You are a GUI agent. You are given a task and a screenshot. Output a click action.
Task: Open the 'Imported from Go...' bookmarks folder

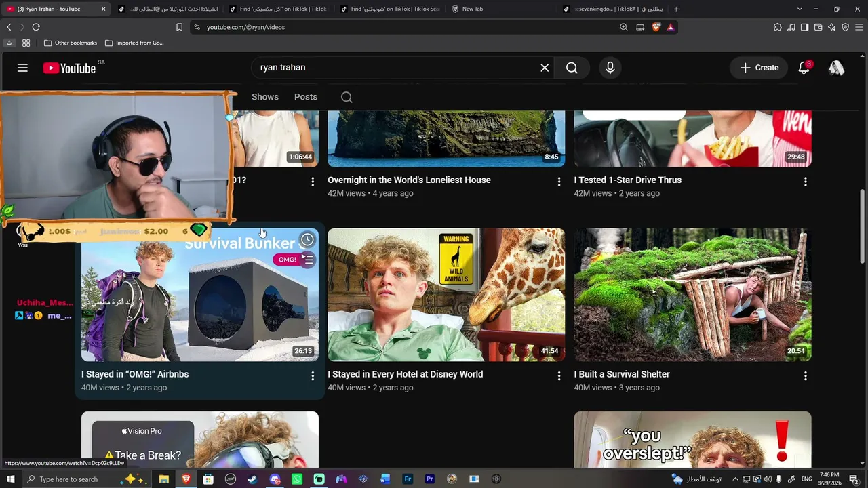134,43
